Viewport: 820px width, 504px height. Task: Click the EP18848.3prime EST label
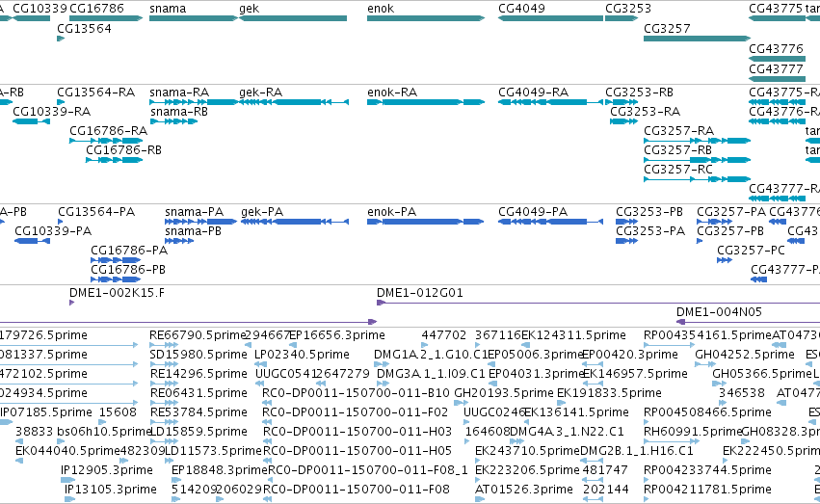[220, 470]
